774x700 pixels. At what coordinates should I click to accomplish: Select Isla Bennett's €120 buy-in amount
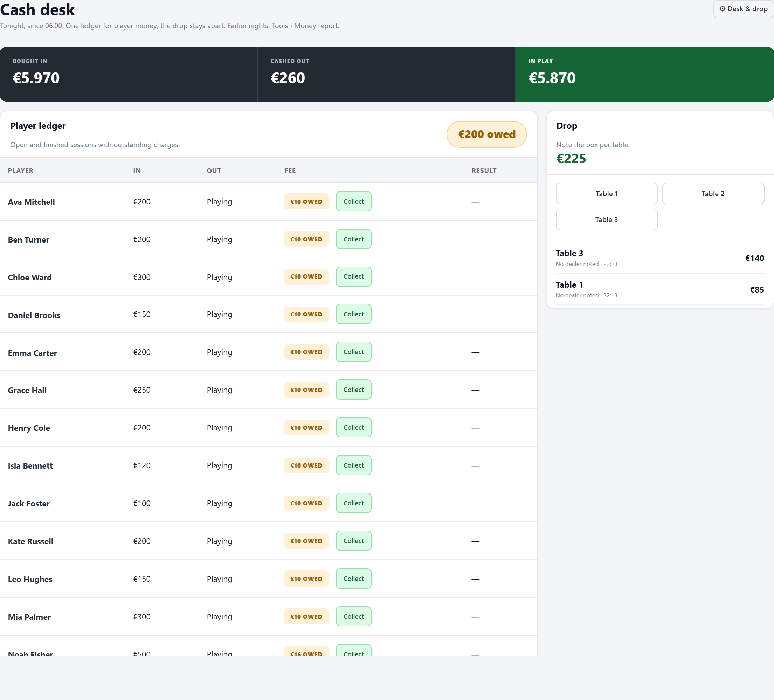pyautogui.click(x=142, y=465)
